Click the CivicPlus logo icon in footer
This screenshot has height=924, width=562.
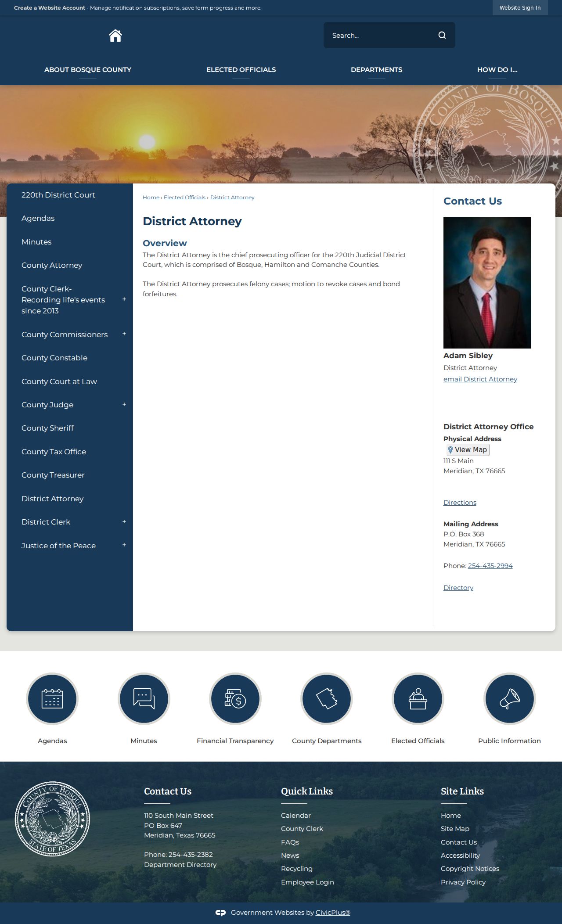pos(220,913)
